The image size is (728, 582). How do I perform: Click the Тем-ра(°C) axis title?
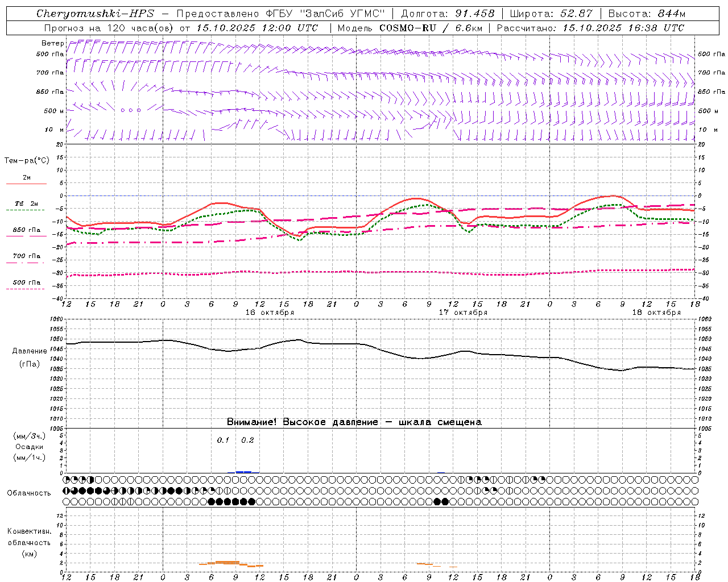tap(27, 161)
